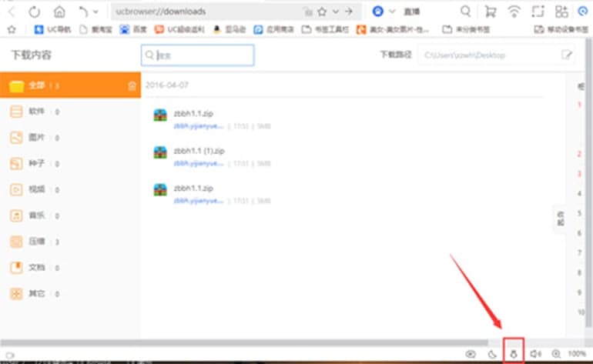
Task: Select the 全部 category tab
Action: click(x=70, y=85)
